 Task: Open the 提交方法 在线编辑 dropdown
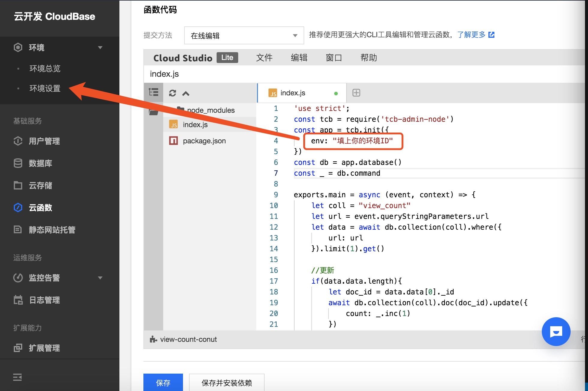point(244,35)
